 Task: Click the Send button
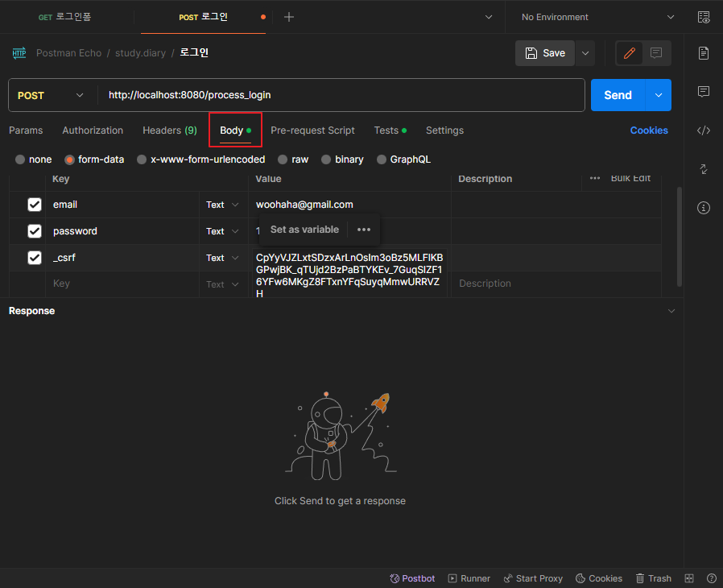click(x=618, y=96)
